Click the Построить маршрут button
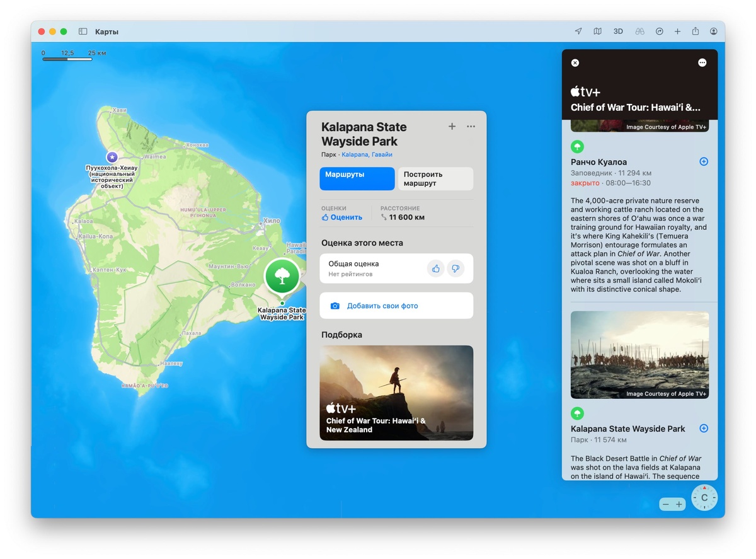The height and width of the screenshot is (559, 756). tap(435, 179)
